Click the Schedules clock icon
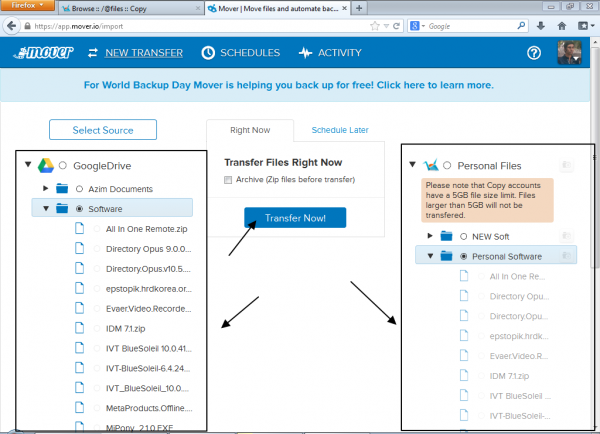600x434 pixels. pos(208,53)
